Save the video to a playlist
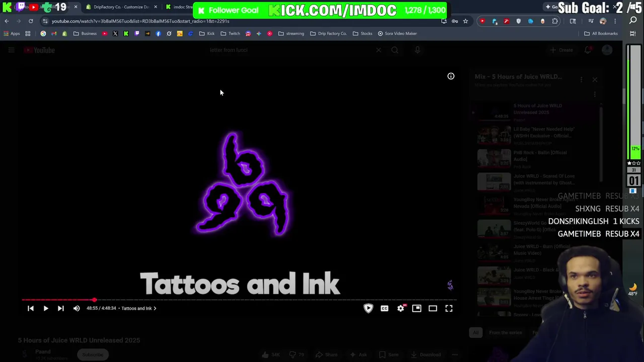Image resolution: width=644 pixels, height=362 pixels. tap(388, 354)
